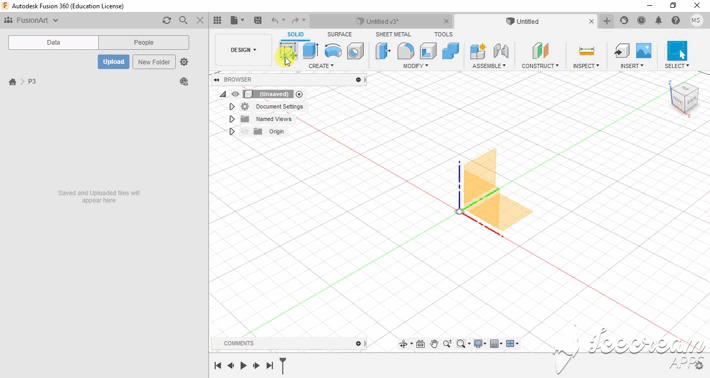Select the Extrude tool icon

coord(311,51)
